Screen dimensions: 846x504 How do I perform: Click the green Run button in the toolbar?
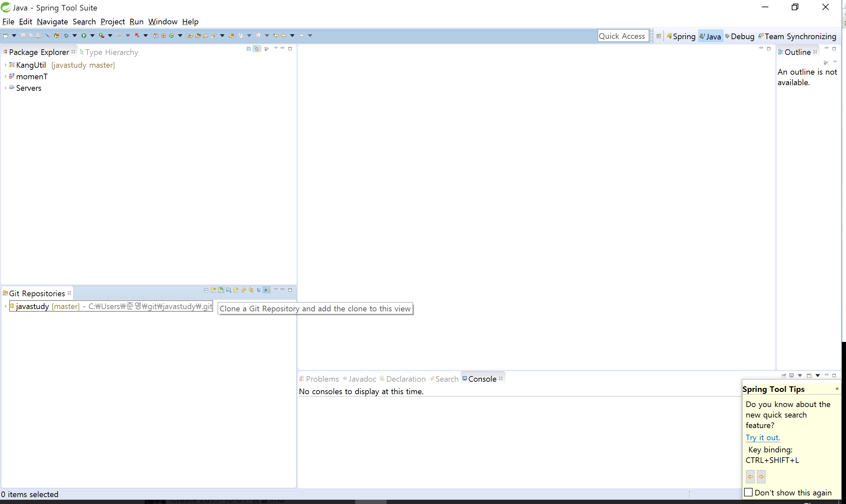coord(84,36)
